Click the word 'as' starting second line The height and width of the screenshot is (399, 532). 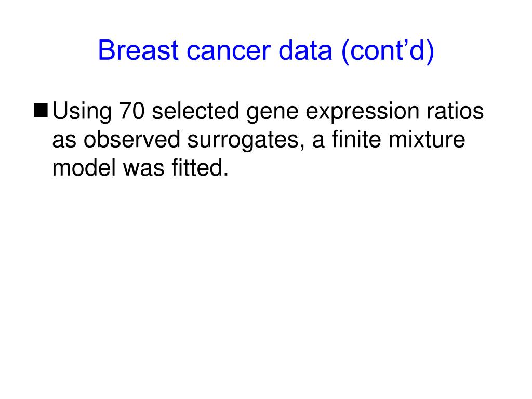(64, 141)
